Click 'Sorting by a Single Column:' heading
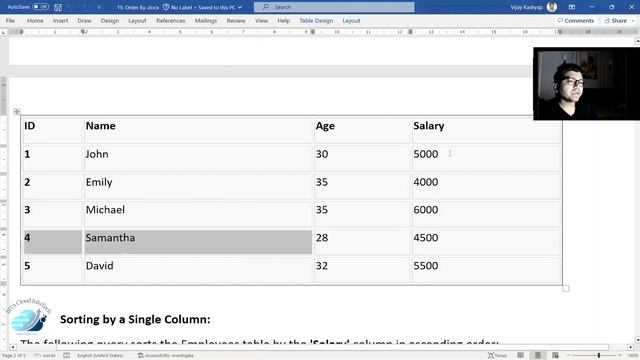The width and height of the screenshot is (640, 360). click(135, 319)
